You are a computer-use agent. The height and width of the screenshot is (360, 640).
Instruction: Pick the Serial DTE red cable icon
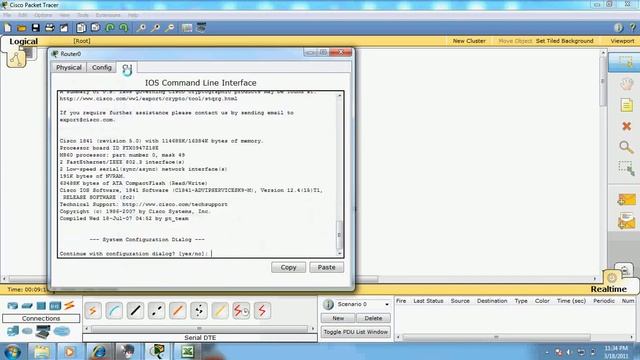[x=262, y=311]
